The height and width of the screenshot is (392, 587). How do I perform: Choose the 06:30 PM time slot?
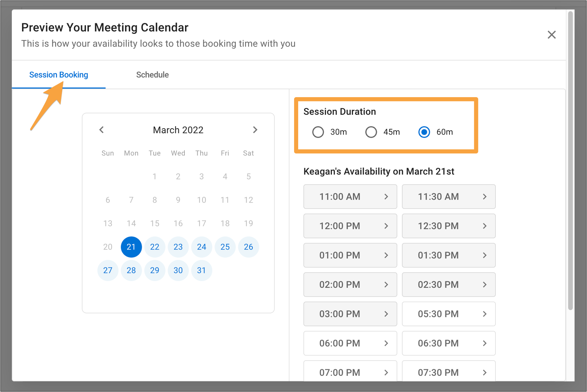click(449, 343)
